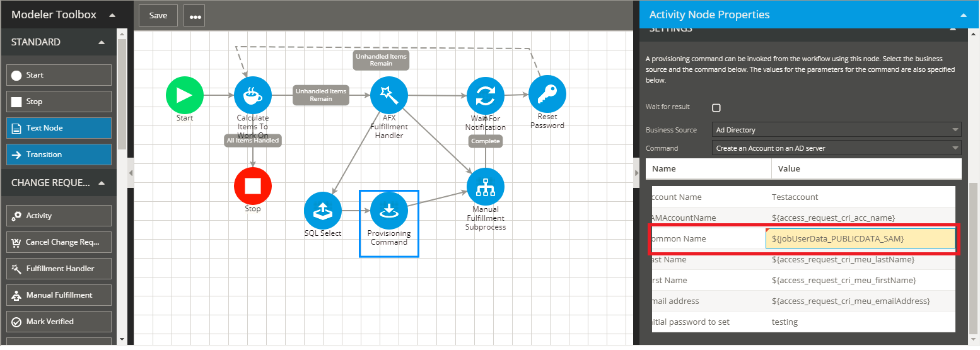Open the Business Source dropdown

click(837, 130)
